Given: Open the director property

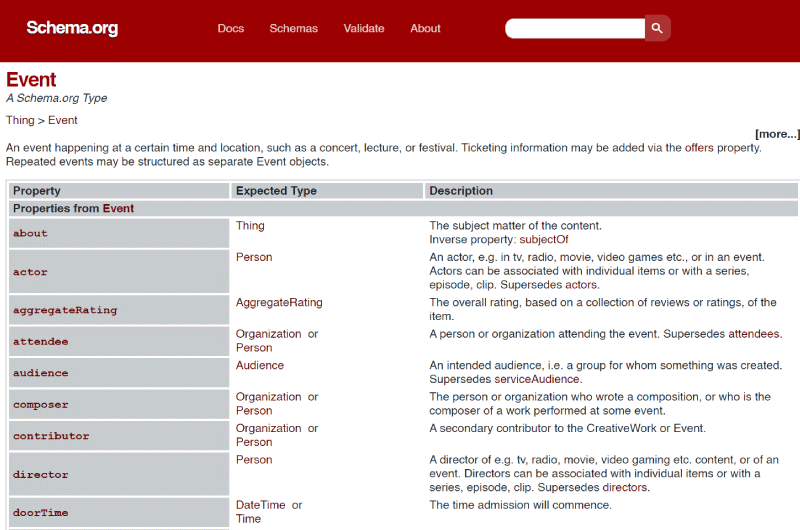Looking at the screenshot, I should tap(40, 474).
